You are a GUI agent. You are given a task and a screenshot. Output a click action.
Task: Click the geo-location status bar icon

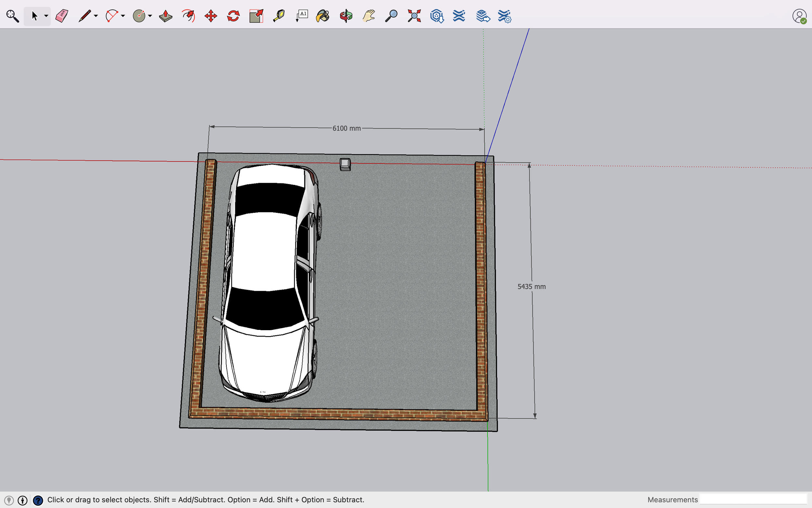pos(9,500)
